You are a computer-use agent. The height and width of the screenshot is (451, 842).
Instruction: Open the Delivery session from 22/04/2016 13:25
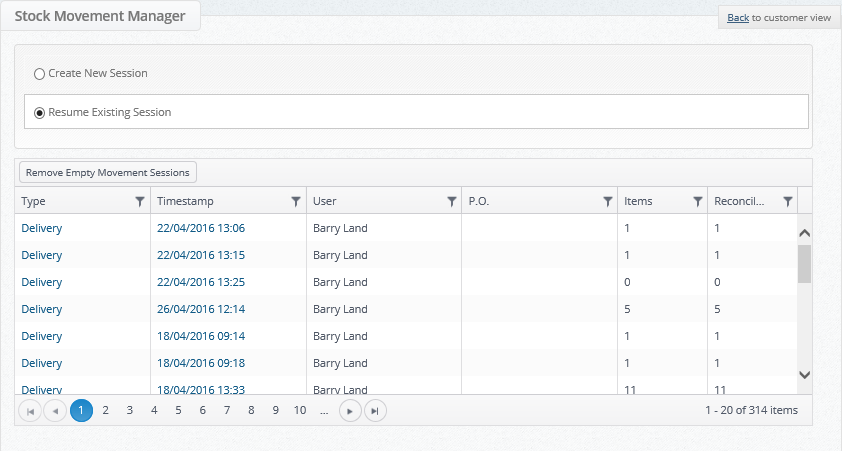click(x=41, y=282)
